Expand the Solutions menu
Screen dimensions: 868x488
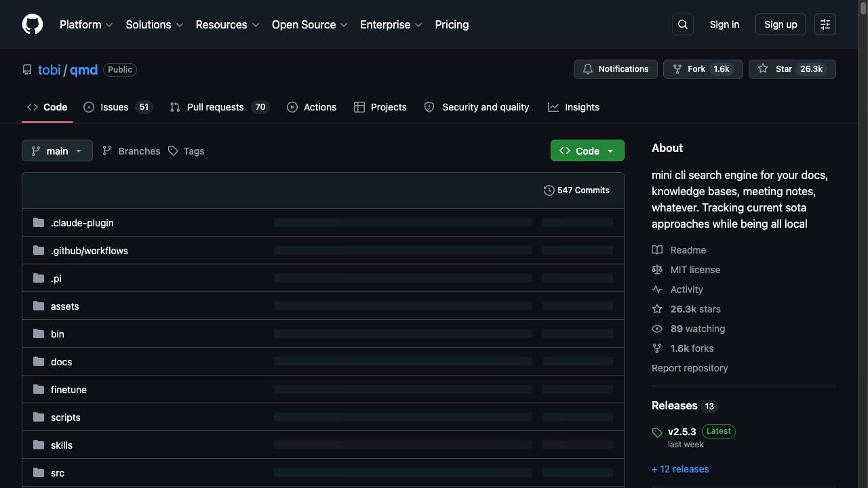click(x=155, y=24)
